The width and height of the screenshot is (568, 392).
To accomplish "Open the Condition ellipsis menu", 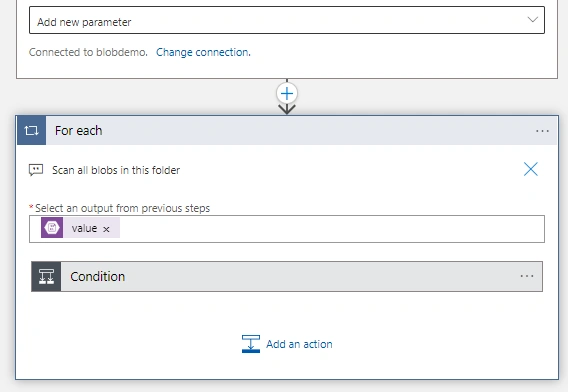I will (x=527, y=276).
